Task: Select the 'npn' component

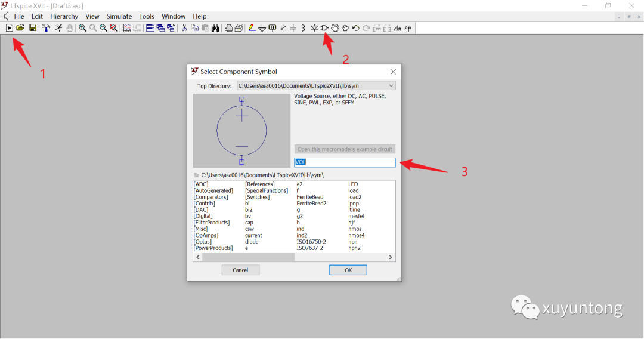Action: click(x=353, y=242)
